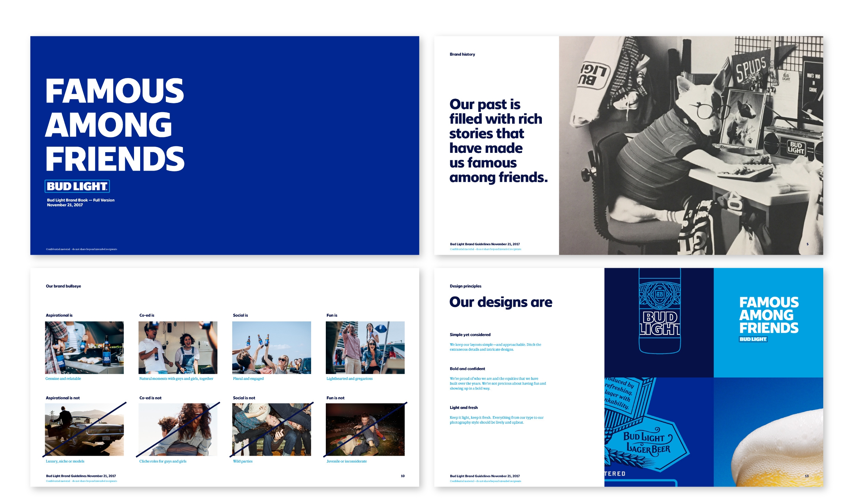Viewport: 854px width, 504px height.
Task: Click the 'Fun is not' heading
Action: pyautogui.click(x=335, y=398)
